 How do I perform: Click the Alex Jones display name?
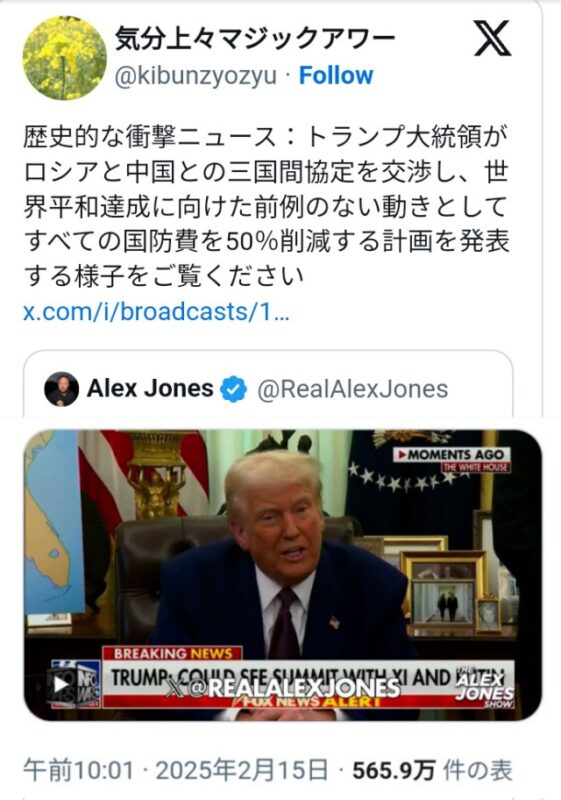[x=150, y=389]
